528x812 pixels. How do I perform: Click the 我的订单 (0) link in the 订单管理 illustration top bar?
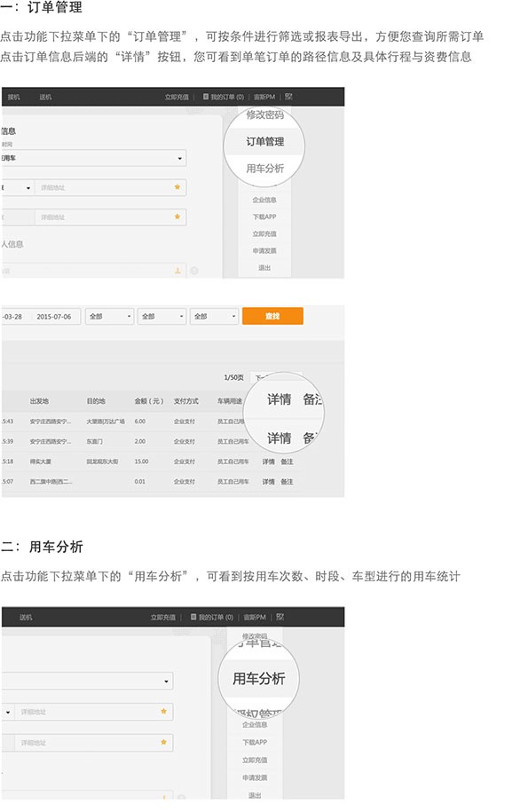coord(227,97)
